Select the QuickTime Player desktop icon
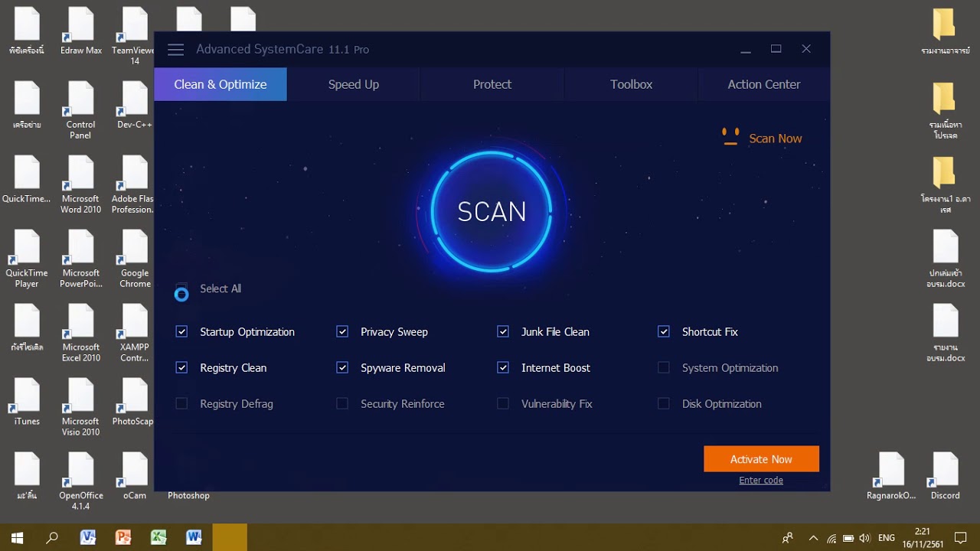Screen dimensions: 980x551 click(x=27, y=258)
